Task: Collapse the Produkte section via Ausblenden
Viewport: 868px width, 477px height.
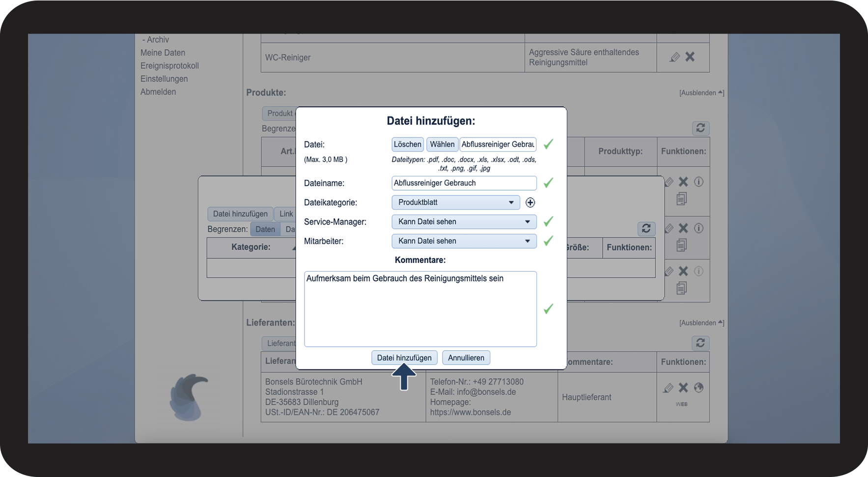Action: click(x=701, y=93)
